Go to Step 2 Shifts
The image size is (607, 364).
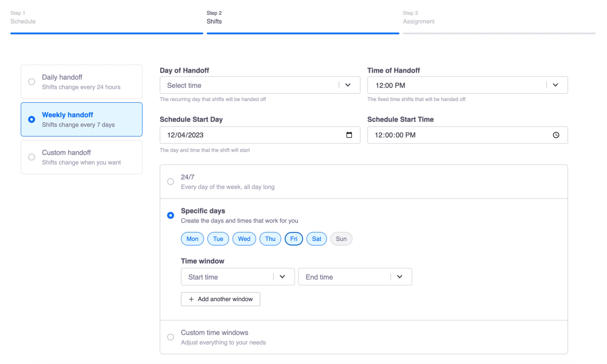click(x=214, y=17)
